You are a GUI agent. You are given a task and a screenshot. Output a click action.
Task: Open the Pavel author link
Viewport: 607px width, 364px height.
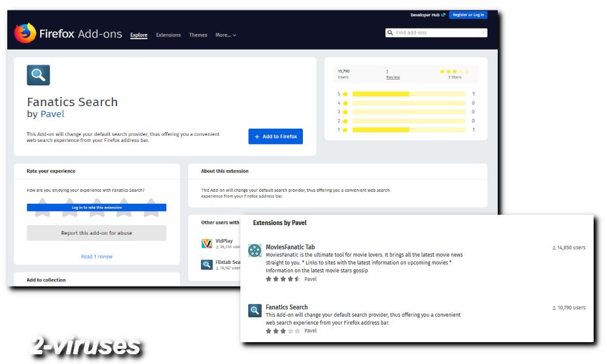pyautogui.click(x=52, y=114)
